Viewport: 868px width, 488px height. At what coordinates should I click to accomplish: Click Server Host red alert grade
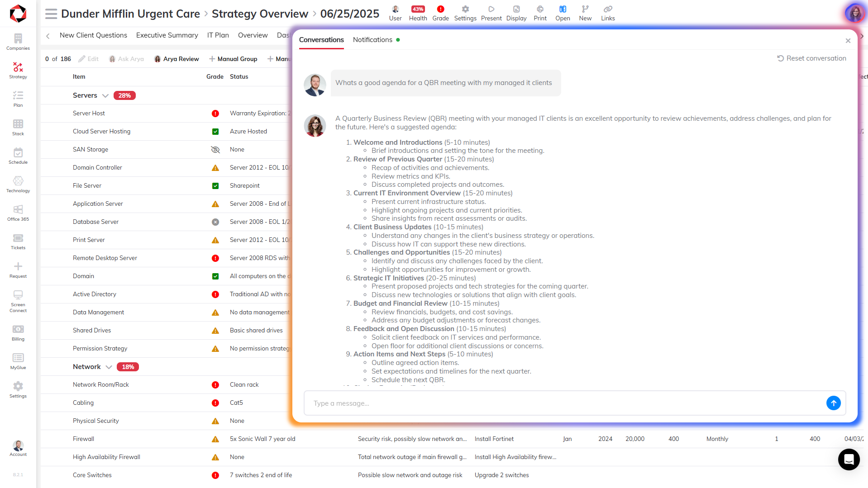pos(215,114)
